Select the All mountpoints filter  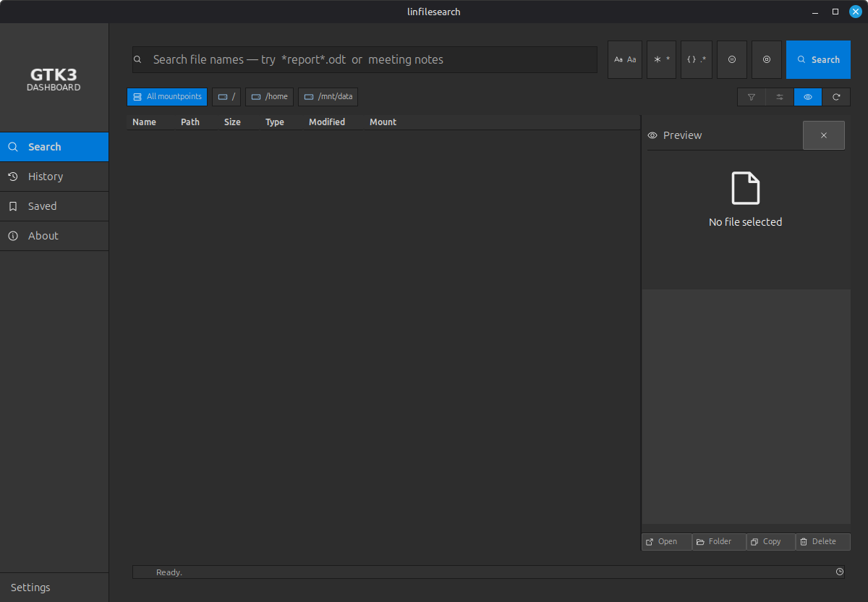(167, 97)
